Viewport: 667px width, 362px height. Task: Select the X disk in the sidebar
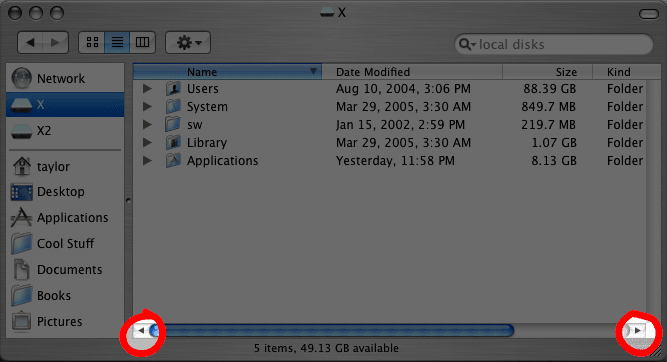[x=65, y=105]
